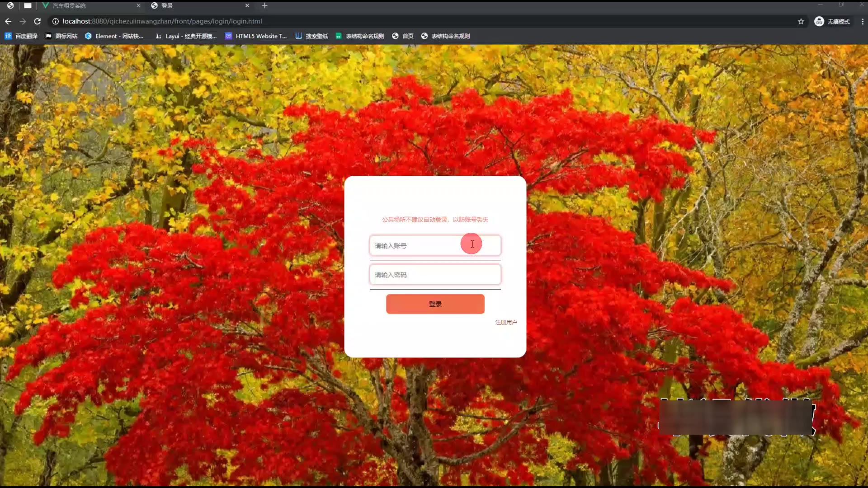Open new tab with plus button

coord(264,5)
